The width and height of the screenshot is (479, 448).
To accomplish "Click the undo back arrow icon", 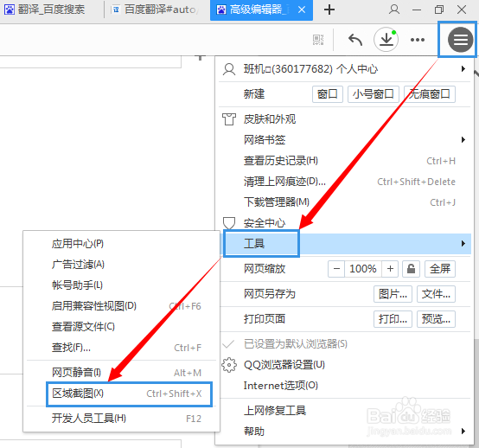I will [355, 40].
